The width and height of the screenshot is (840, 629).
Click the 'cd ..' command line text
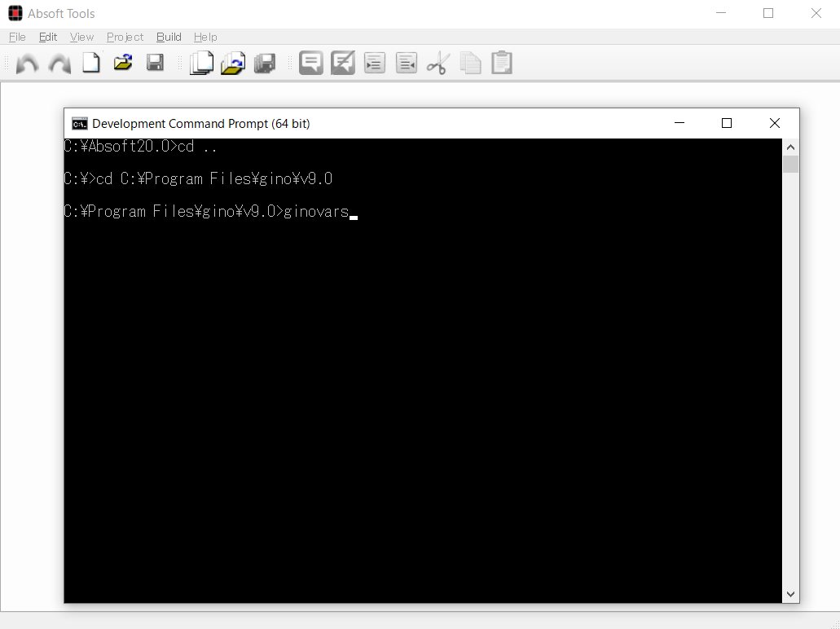pos(197,147)
